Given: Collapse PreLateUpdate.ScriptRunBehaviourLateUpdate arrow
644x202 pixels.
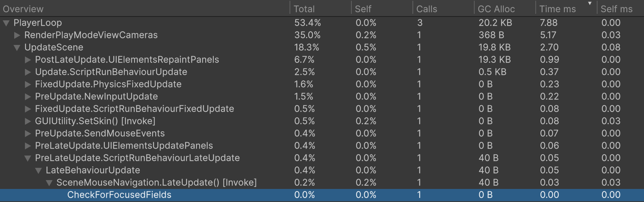Looking at the screenshot, I should 28,158.
